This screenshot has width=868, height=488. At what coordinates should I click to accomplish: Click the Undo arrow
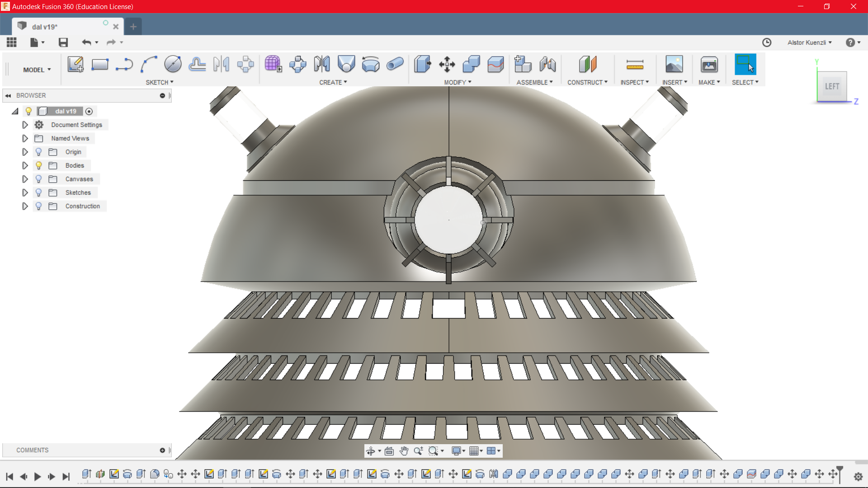click(x=86, y=42)
